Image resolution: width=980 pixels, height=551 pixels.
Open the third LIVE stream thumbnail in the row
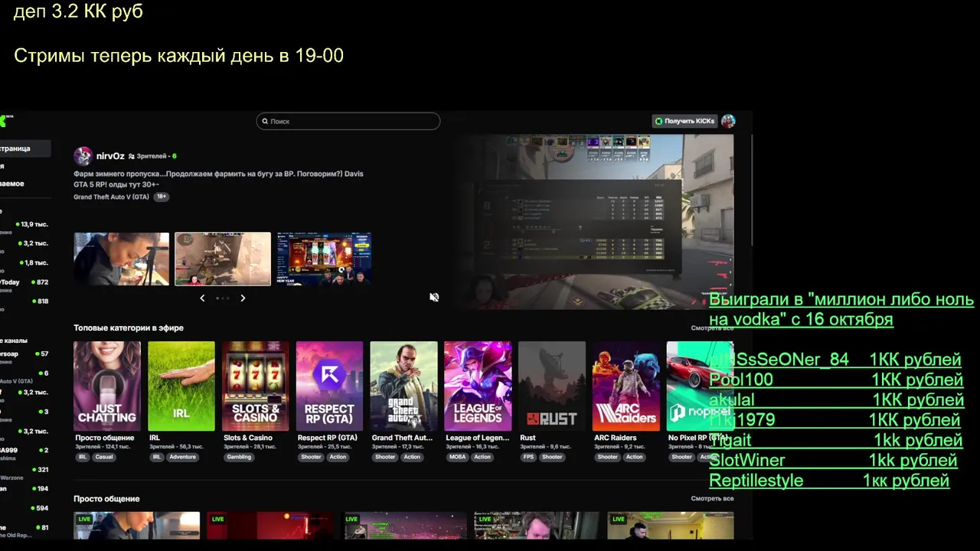tap(403, 526)
